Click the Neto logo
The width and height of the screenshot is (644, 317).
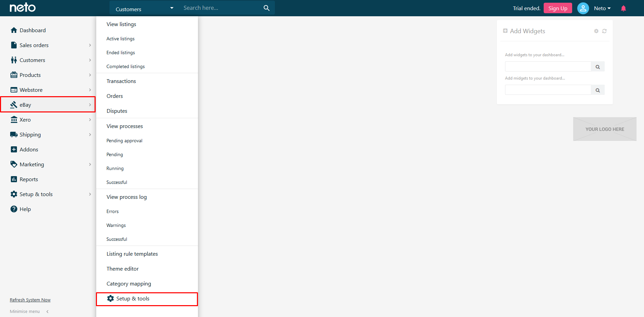click(22, 7)
